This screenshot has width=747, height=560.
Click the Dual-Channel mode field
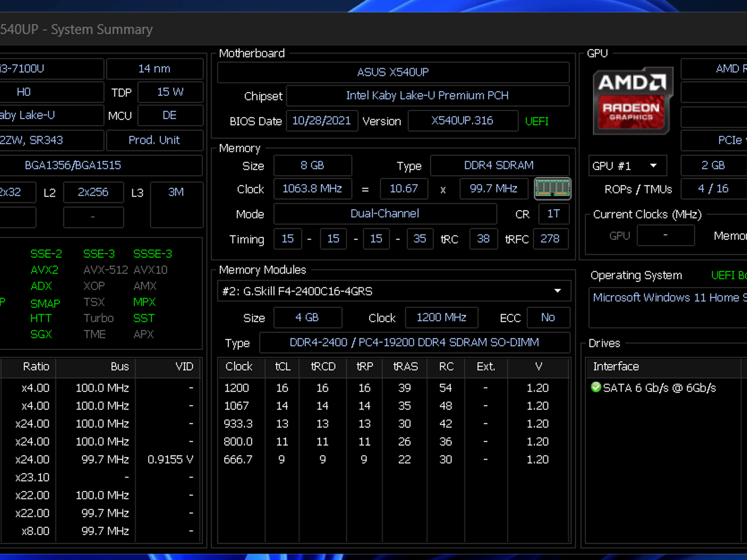coord(385,214)
